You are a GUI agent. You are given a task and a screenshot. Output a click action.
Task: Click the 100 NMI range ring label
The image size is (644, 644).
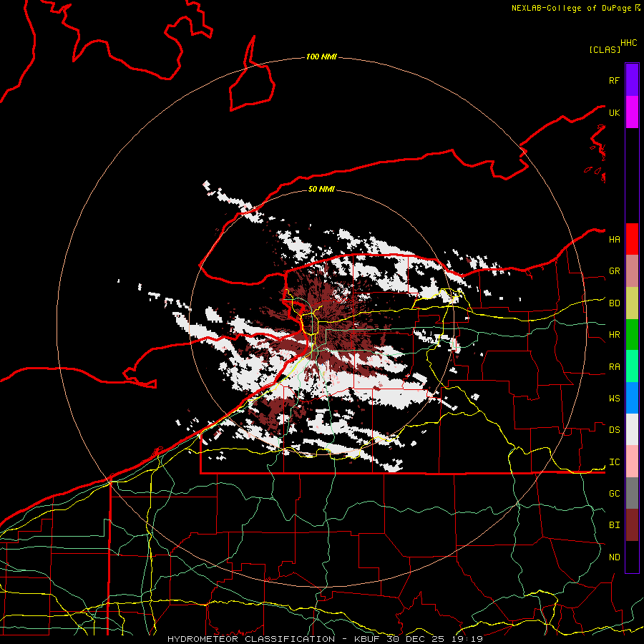pyautogui.click(x=321, y=57)
